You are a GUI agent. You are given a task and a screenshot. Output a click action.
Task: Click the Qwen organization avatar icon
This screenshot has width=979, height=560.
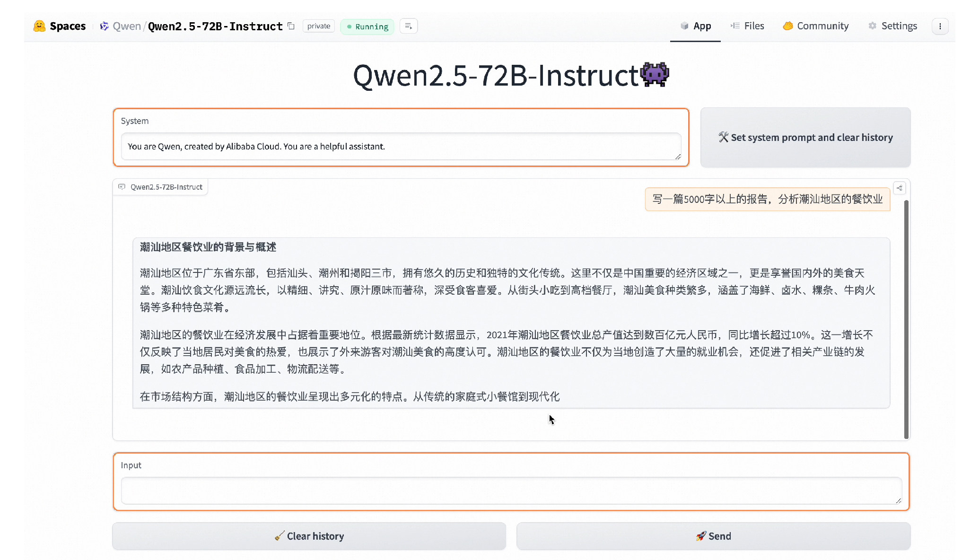(x=104, y=26)
